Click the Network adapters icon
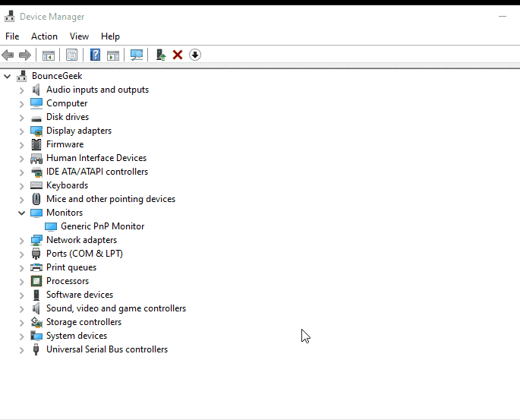The image size is (520, 420). tap(36, 240)
